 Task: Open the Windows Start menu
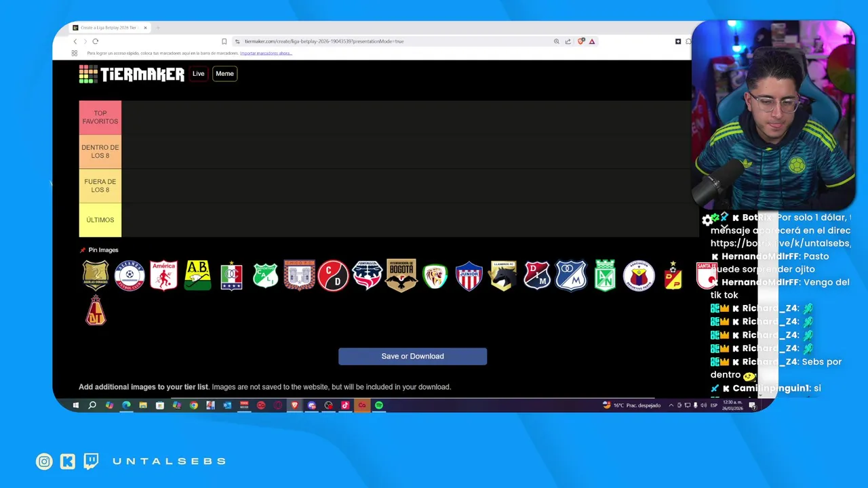(x=75, y=405)
